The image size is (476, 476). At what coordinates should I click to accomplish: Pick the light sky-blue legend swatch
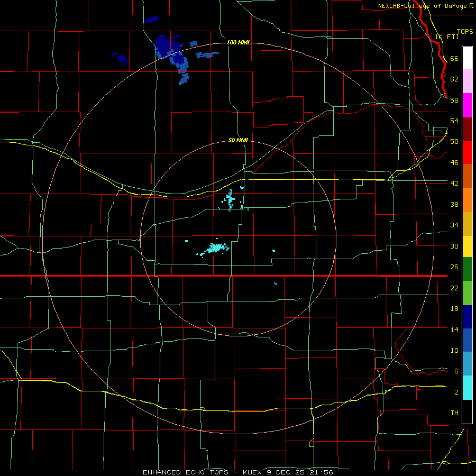[x=467, y=364]
